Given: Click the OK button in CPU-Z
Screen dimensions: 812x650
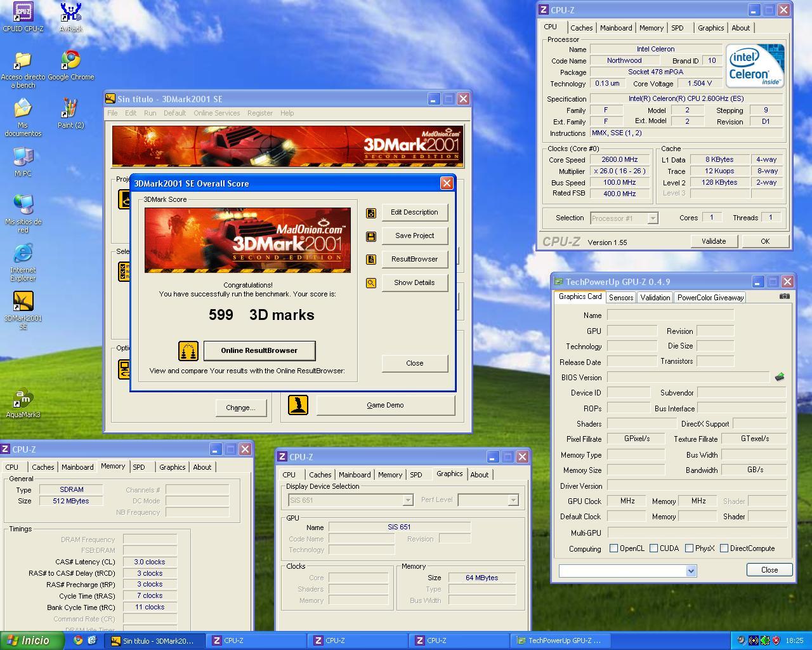Looking at the screenshot, I should coord(765,241).
